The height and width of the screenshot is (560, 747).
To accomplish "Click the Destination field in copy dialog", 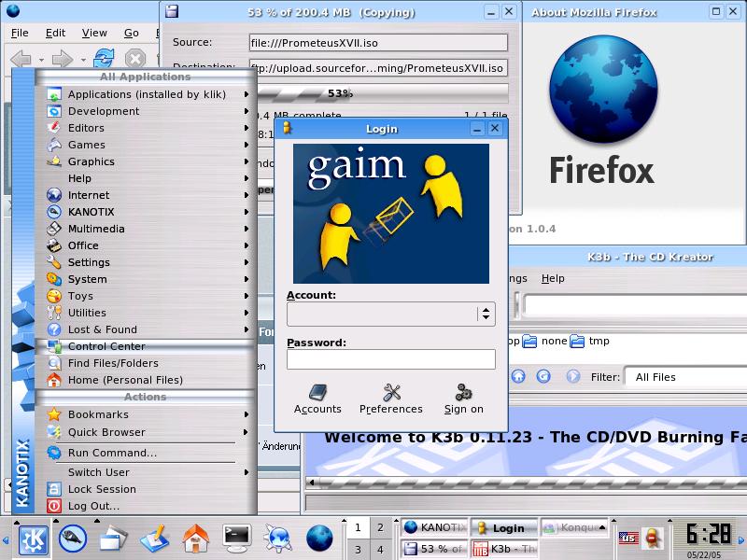I will click(378, 68).
